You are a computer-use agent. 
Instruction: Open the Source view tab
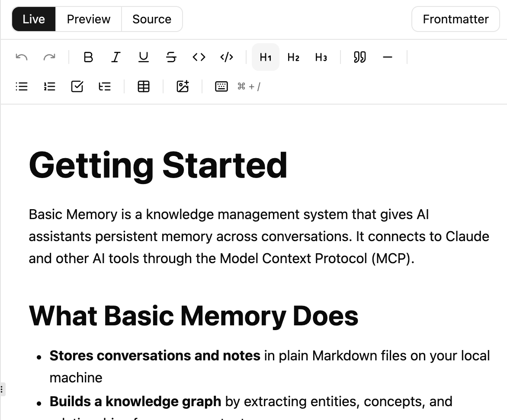152,19
